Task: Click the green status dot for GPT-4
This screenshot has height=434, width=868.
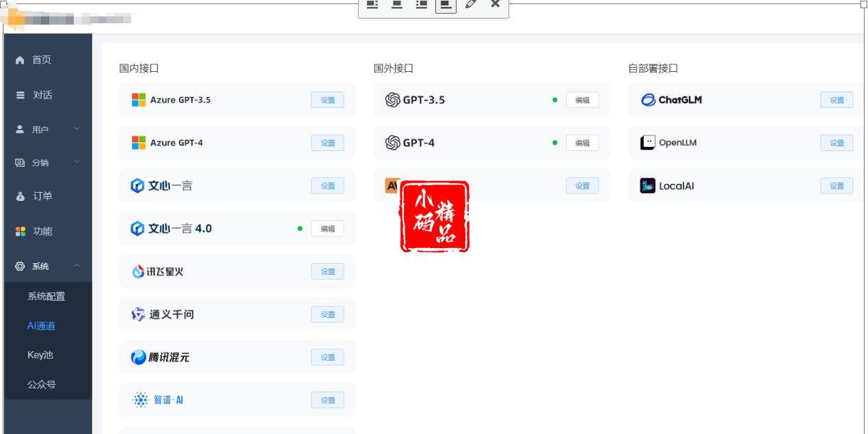Action: click(554, 143)
